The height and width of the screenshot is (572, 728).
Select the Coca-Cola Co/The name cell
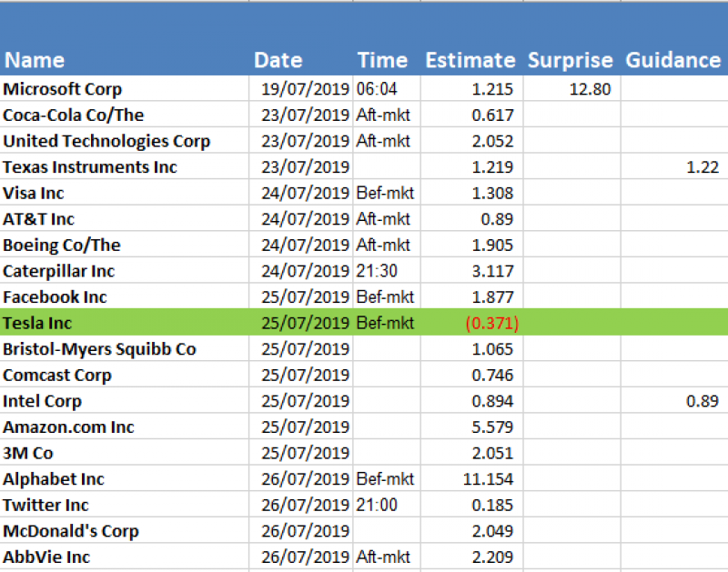124,115
